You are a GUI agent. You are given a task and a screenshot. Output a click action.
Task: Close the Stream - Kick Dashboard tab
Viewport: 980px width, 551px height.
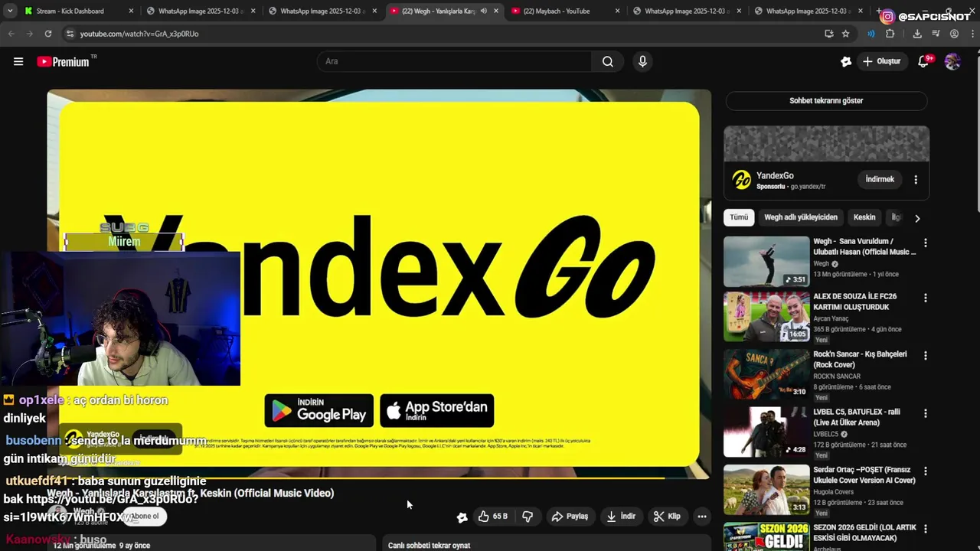pos(131,11)
